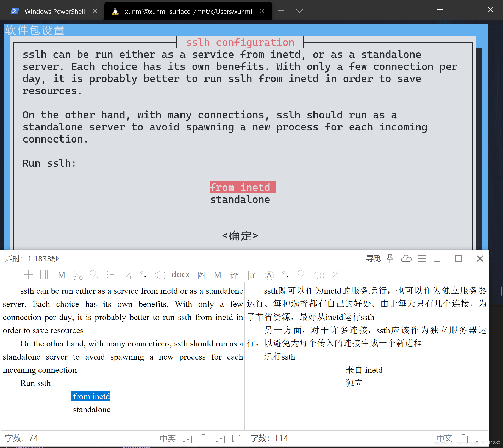Open the 中文 language selector at bottom right

click(x=444, y=438)
